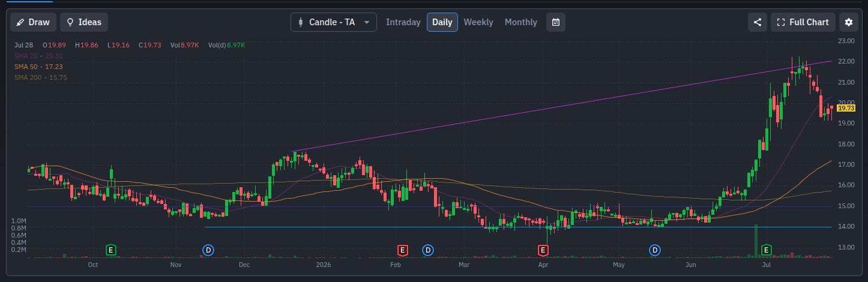Open the Ideas panel
This screenshot has width=868, height=282.
(x=83, y=22)
